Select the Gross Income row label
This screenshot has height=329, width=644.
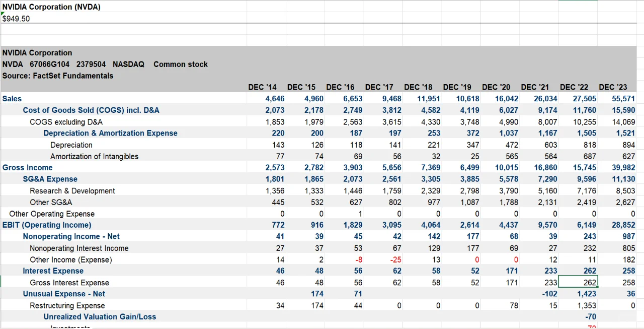pyautogui.click(x=27, y=167)
